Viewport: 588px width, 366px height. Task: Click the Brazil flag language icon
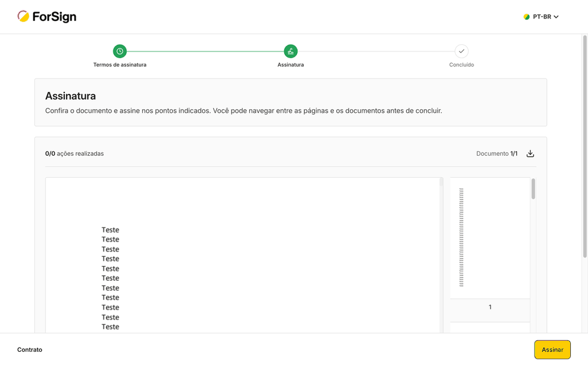click(527, 17)
